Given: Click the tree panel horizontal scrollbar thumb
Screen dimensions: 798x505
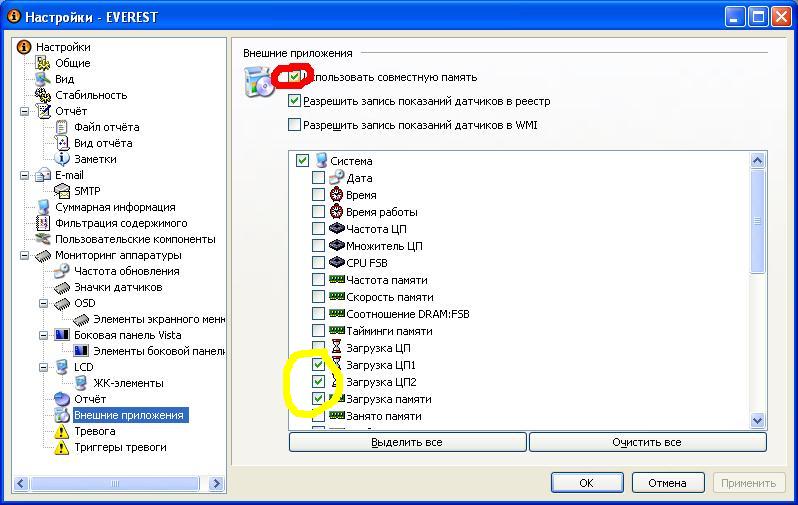Looking at the screenshot, I should [115, 483].
